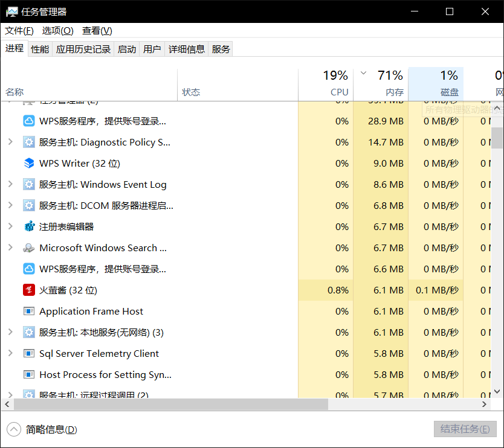Select the WPS Writer (32 位) row name
This screenshot has width=504, height=448.
tap(80, 164)
